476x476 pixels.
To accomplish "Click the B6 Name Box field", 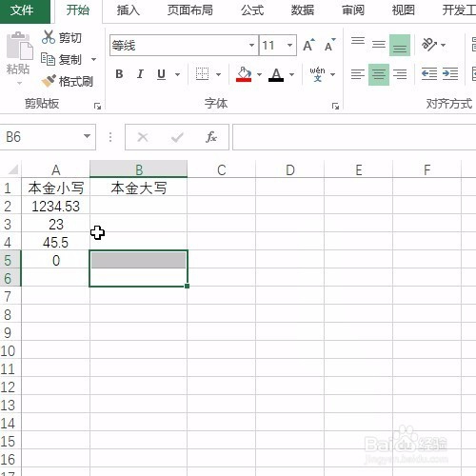I will tap(41, 137).
